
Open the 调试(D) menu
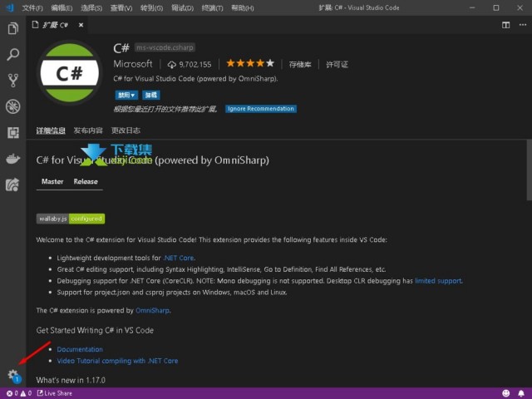tap(182, 7)
